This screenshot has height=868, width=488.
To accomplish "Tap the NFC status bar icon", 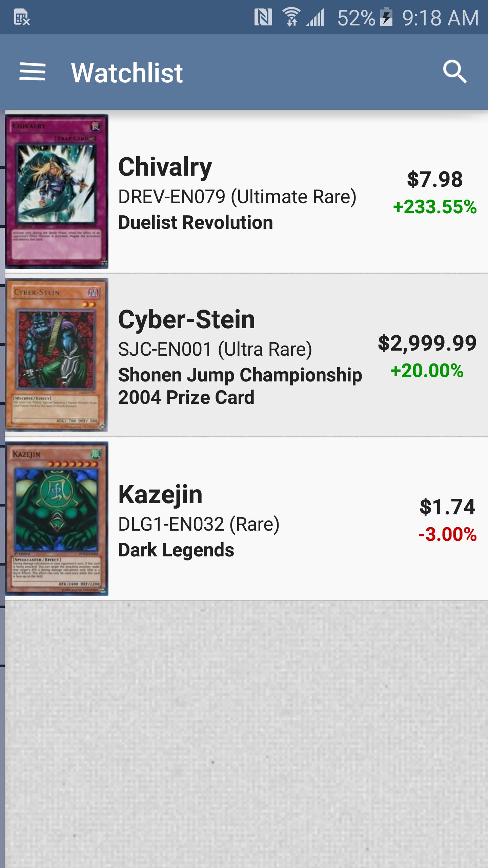I will pyautogui.click(x=263, y=17).
